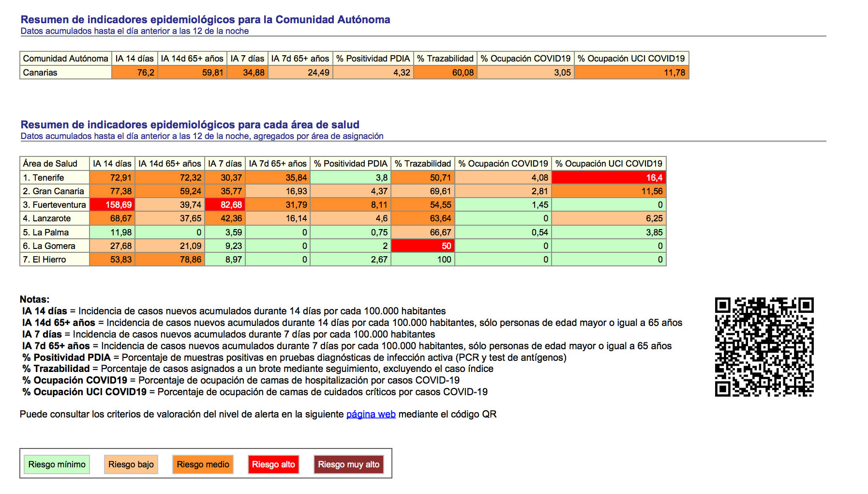Click Lanzarote IA 7 días value 42,36
The width and height of the screenshot is (868, 494).
tap(225, 218)
